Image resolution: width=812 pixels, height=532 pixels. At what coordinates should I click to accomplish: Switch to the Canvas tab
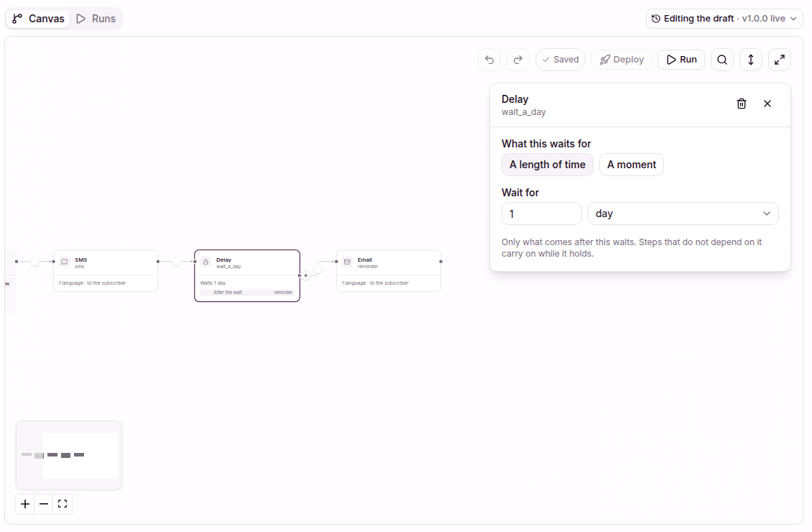pos(38,19)
